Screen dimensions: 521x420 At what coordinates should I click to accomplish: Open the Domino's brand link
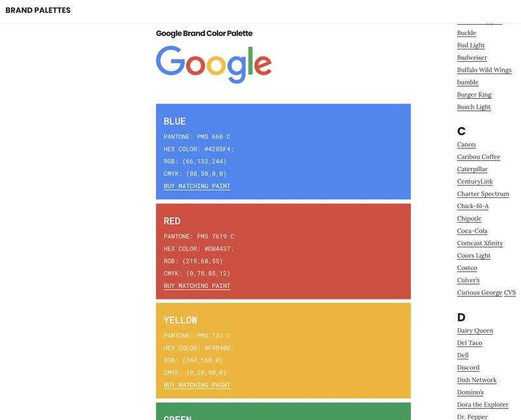pyautogui.click(x=470, y=392)
